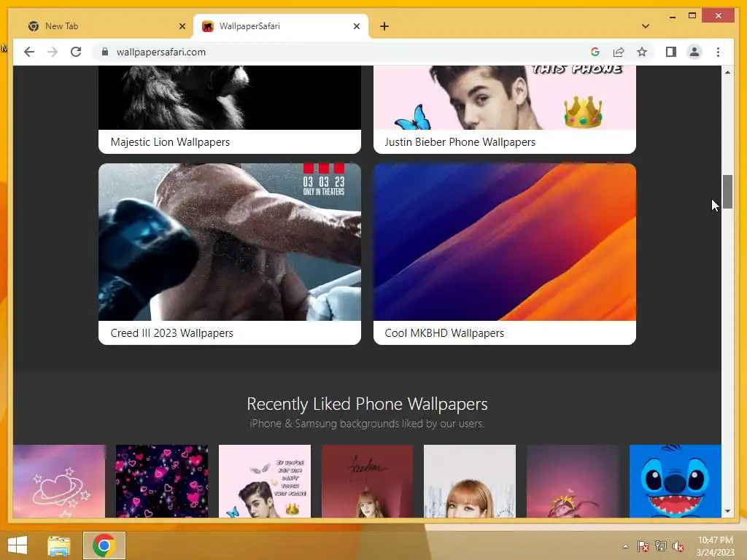Open Creed III 2023 Wallpapers link
Image resolution: width=747 pixels, height=560 pixels.
click(171, 332)
